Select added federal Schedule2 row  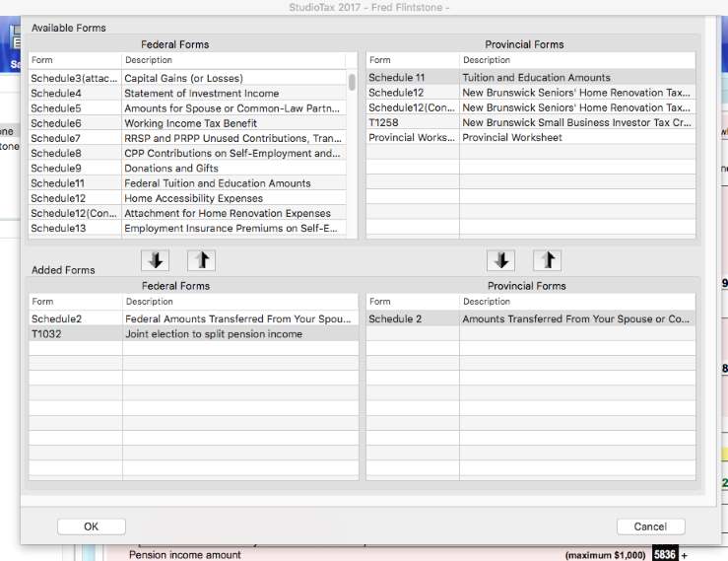pyautogui.click(x=192, y=319)
